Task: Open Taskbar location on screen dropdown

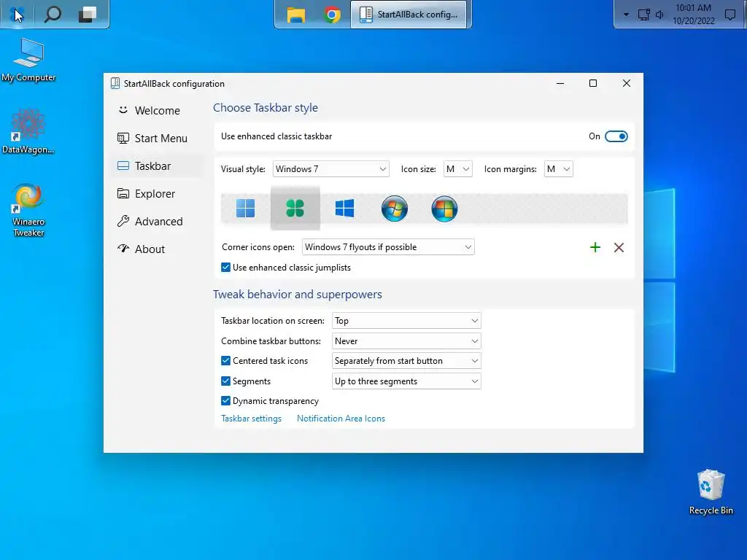Action: (406, 321)
